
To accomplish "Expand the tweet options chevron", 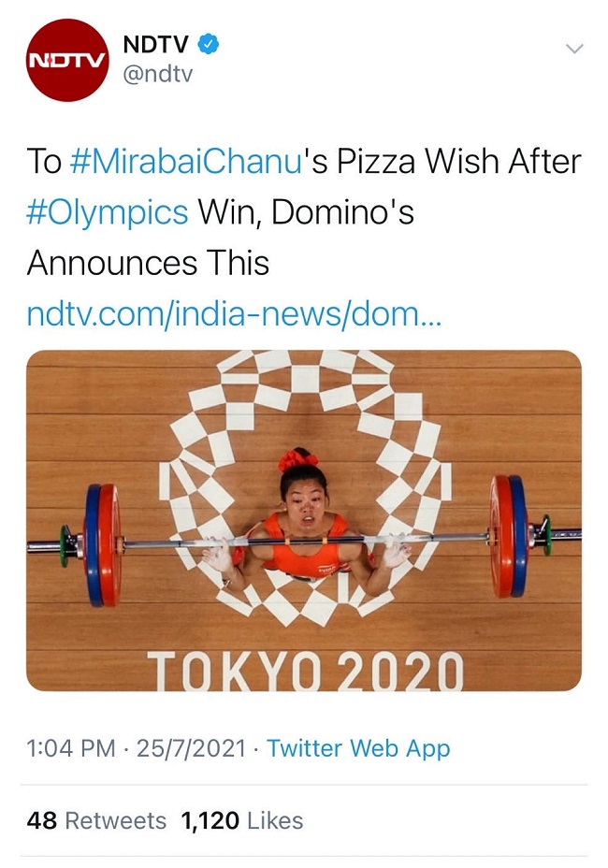I will click(x=574, y=48).
